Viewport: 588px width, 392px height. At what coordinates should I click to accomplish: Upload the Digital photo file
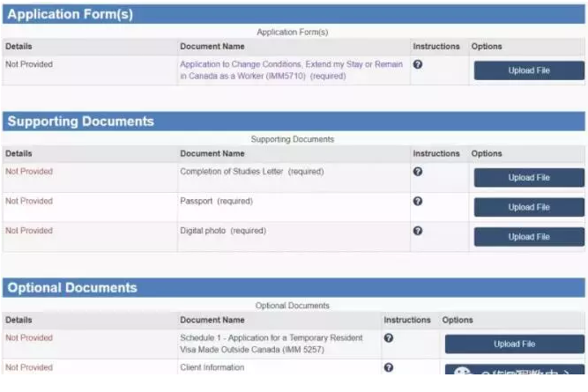[529, 237]
